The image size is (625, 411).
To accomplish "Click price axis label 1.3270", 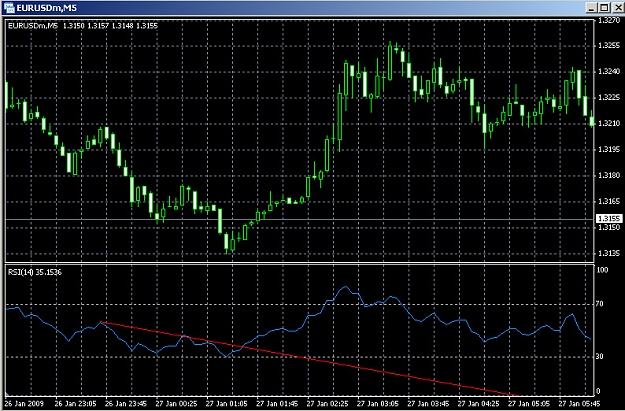I will (x=609, y=20).
